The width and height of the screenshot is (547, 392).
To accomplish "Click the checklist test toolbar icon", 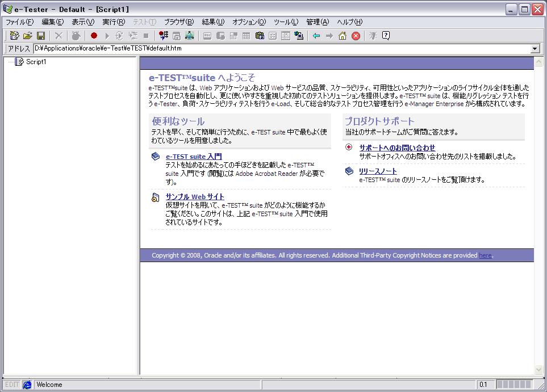I will point(273,36).
